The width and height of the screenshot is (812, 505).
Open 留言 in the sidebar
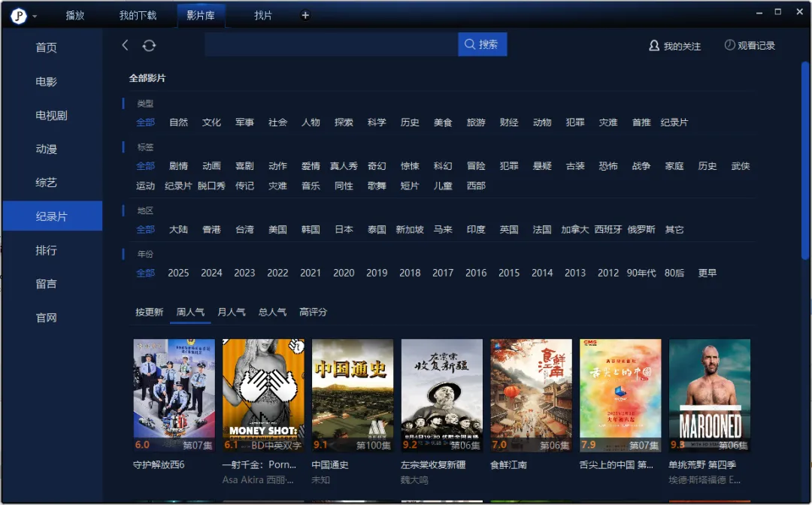[46, 284]
